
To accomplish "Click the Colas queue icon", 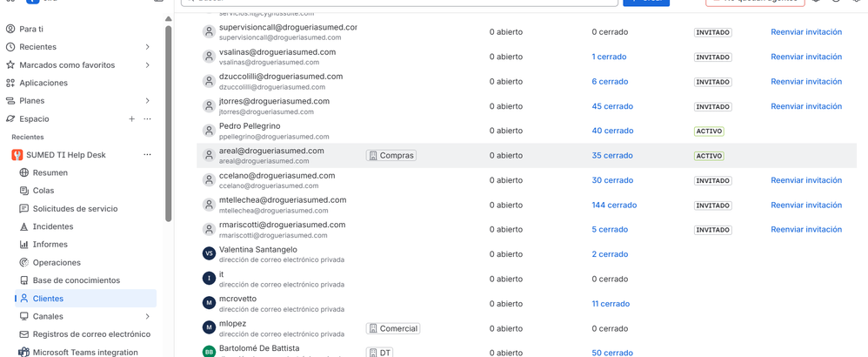I will tap(23, 191).
